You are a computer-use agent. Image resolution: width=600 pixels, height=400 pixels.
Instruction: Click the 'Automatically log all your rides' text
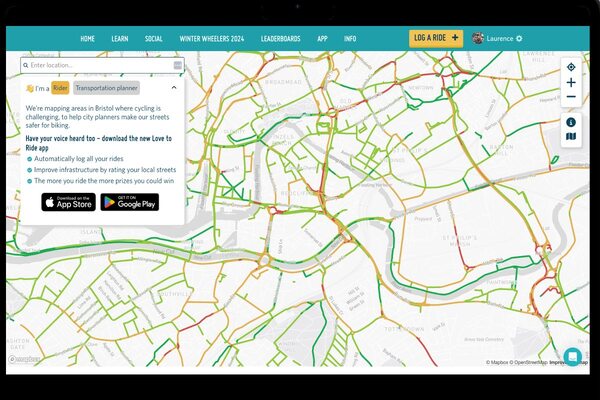(79, 159)
